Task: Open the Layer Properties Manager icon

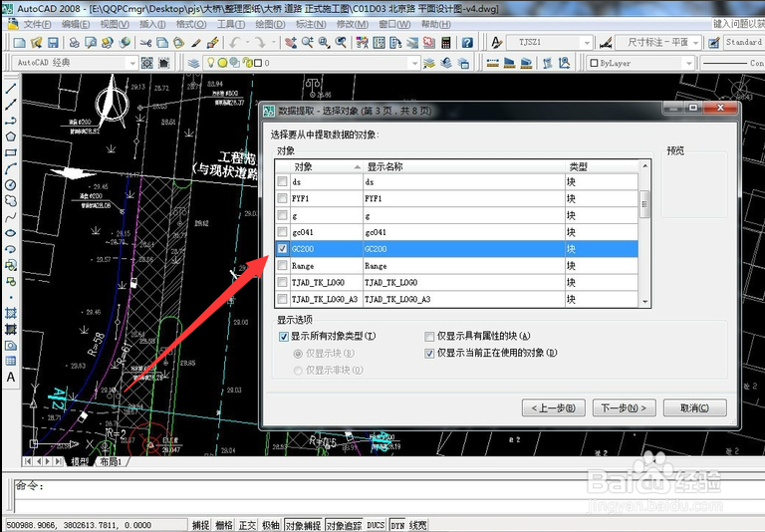Action: (193, 63)
